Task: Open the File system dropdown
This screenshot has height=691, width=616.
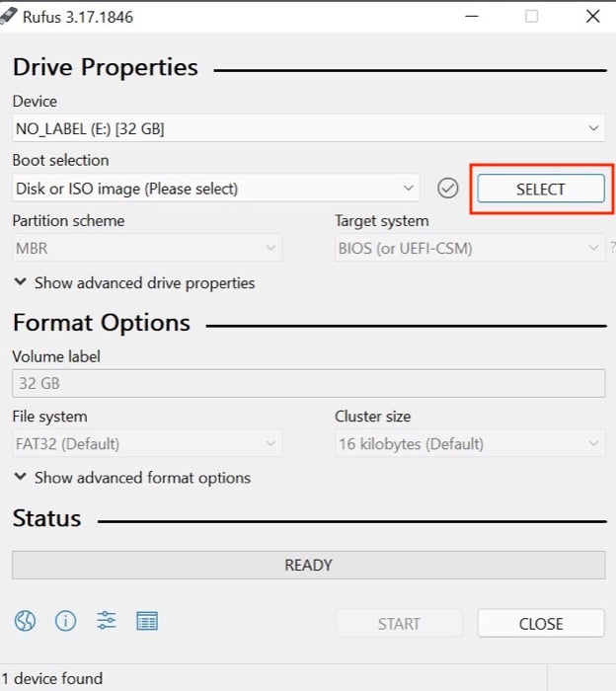Action: [x=147, y=444]
